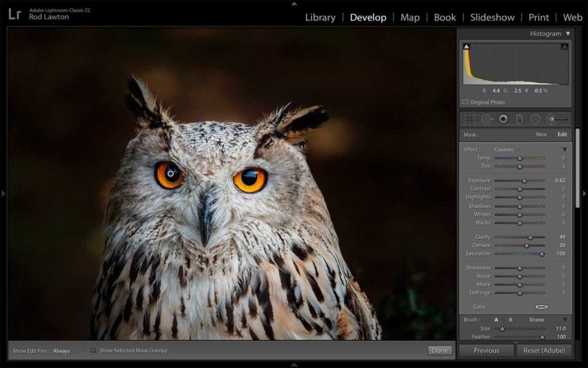
Task: Click the brush Size slider handle
Action: coord(502,329)
